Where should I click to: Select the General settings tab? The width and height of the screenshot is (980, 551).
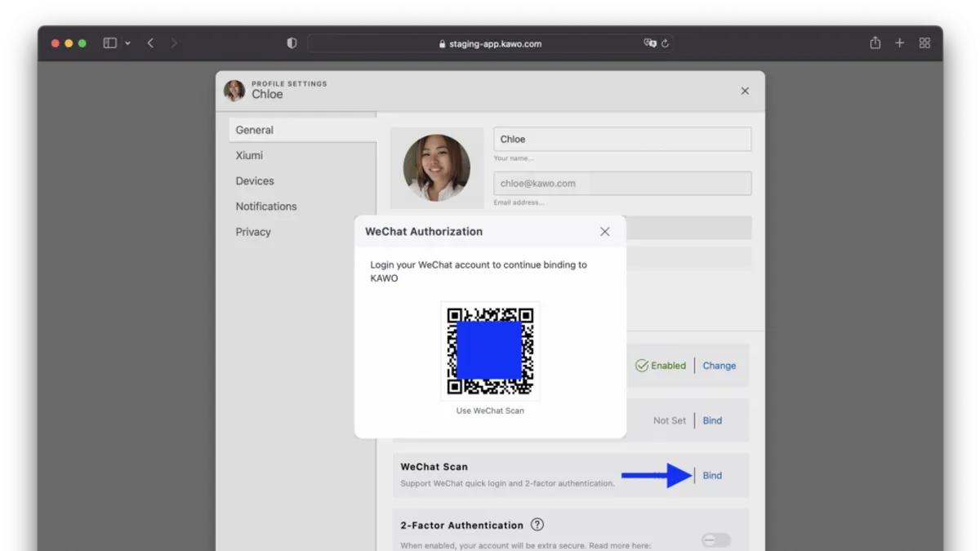click(x=302, y=130)
